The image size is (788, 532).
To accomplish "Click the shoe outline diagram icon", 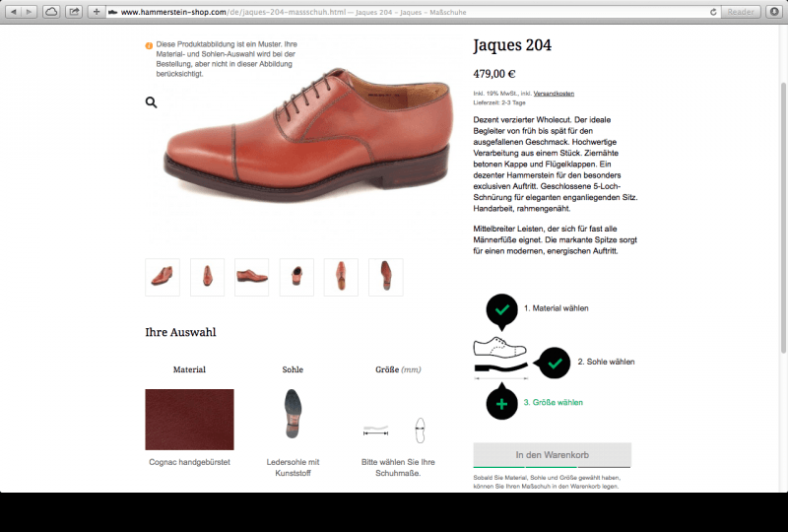I will click(x=500, y=348).
